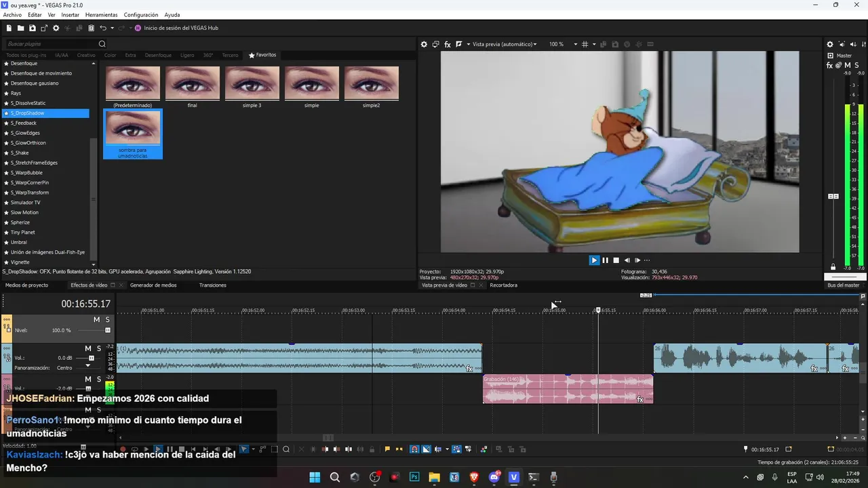Pause playback under video preview
Screen dimensions: 868x488
click(606, 260)
